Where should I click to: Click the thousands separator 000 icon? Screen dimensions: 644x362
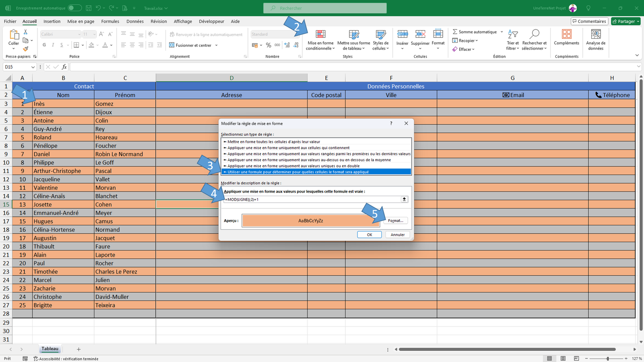277,45
